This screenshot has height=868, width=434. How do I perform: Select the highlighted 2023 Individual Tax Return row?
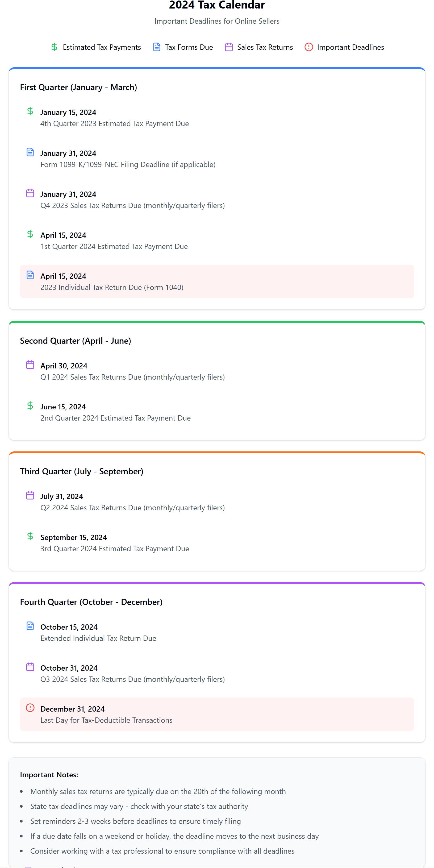coord(217,281)
